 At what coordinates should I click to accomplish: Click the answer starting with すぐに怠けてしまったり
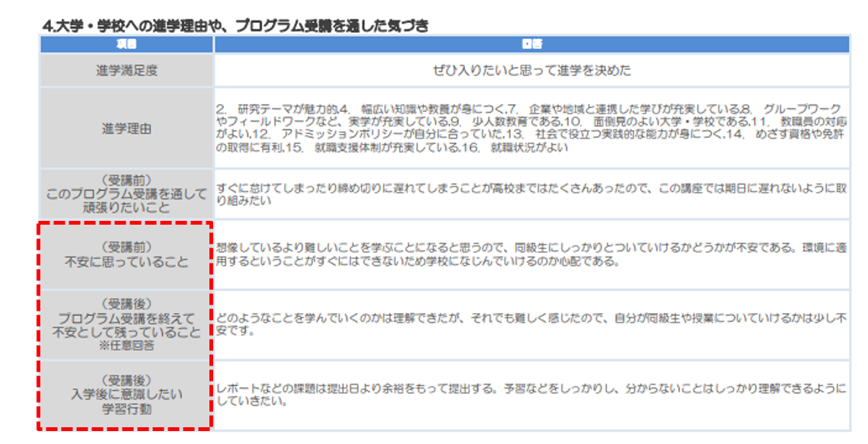[x=531, y=194]
